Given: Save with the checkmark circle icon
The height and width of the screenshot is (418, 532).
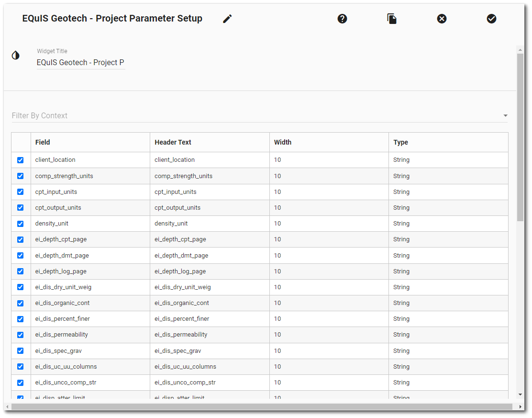Looking at the screenshot, I should [x=491, y=19].
